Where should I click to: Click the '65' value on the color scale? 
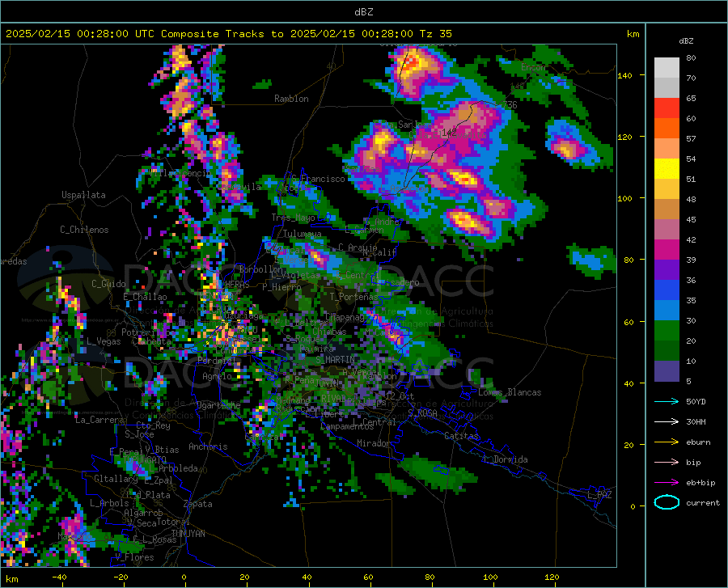691,98
